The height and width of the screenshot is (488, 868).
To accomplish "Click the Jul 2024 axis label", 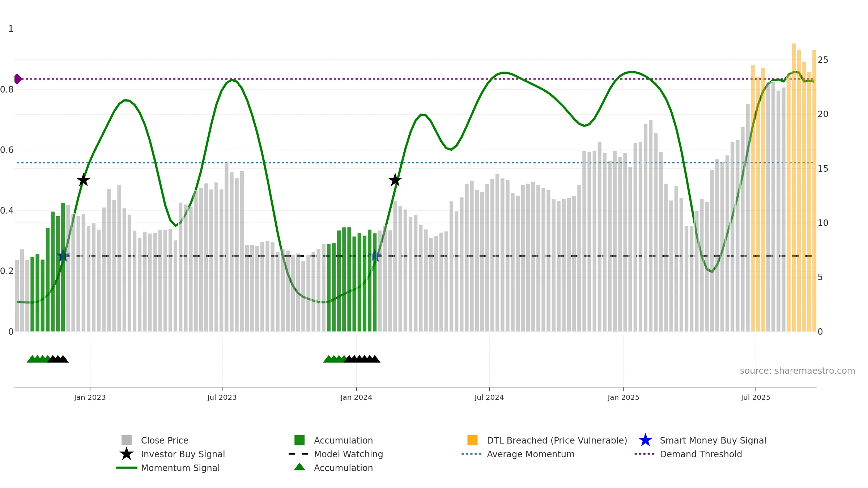I will (x=489, y=397).
